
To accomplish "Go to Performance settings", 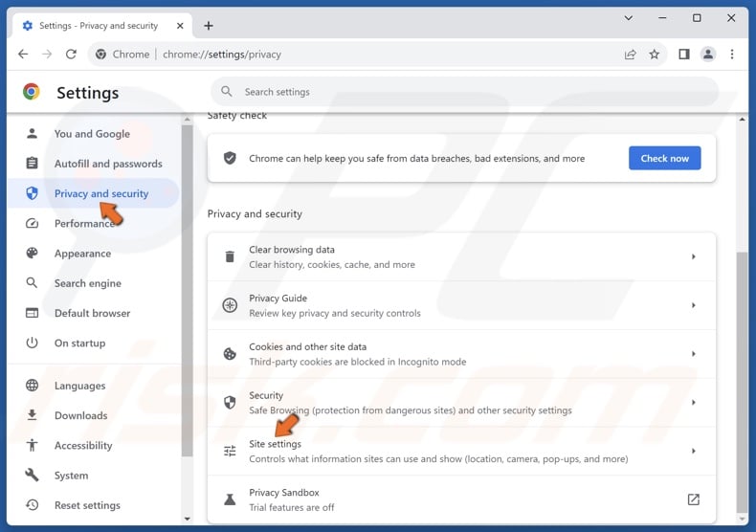I will tap(93, 223).
